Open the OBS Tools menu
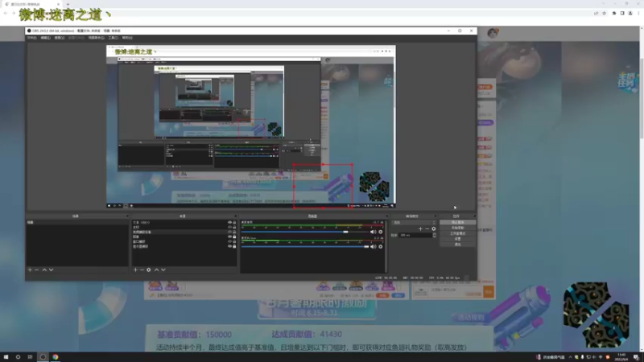 click(114, 38)
